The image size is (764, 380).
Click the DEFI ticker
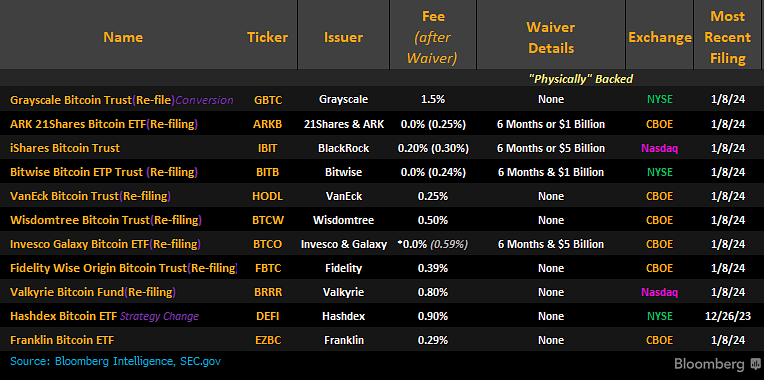[x=268, y=316]
